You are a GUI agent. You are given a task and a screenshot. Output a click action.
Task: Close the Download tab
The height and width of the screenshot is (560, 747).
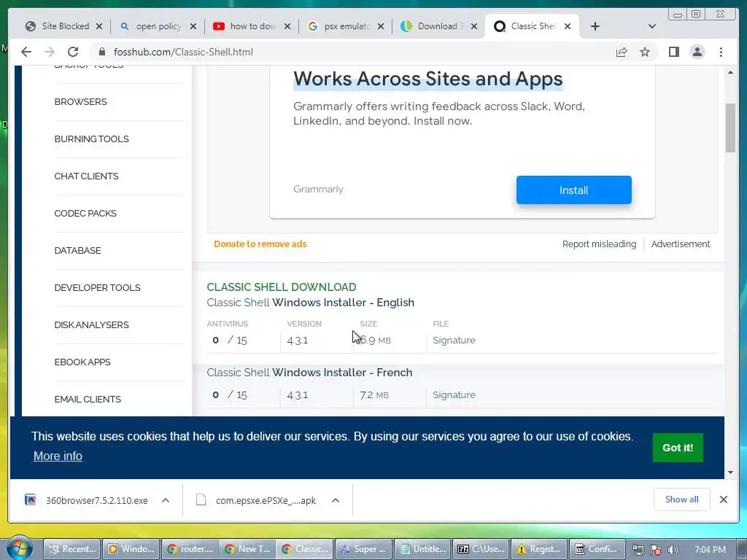pos(474,26)
